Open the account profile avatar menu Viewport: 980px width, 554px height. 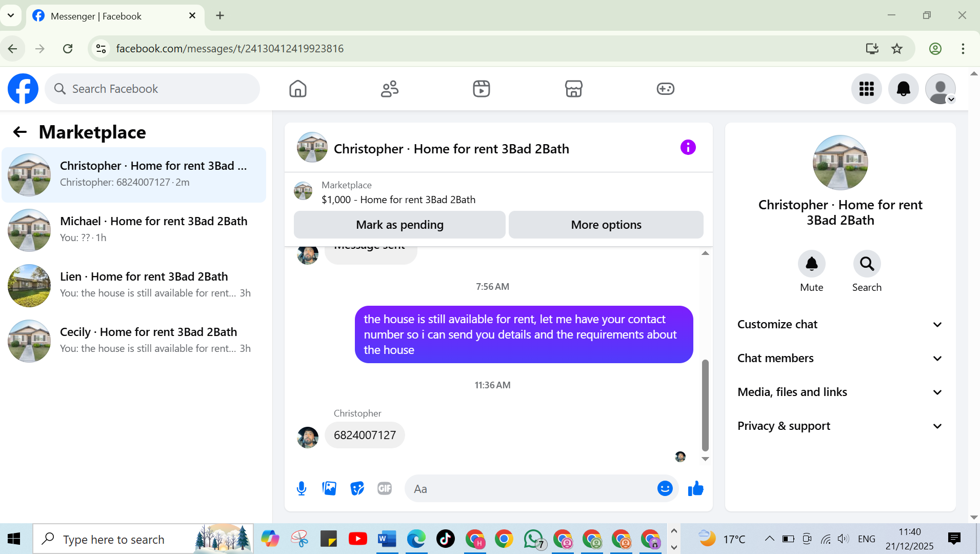(x=941, y=89)
